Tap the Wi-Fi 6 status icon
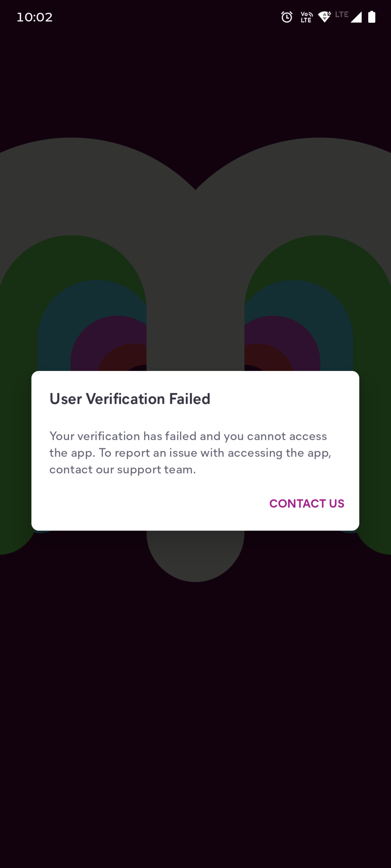 point(324,17)
